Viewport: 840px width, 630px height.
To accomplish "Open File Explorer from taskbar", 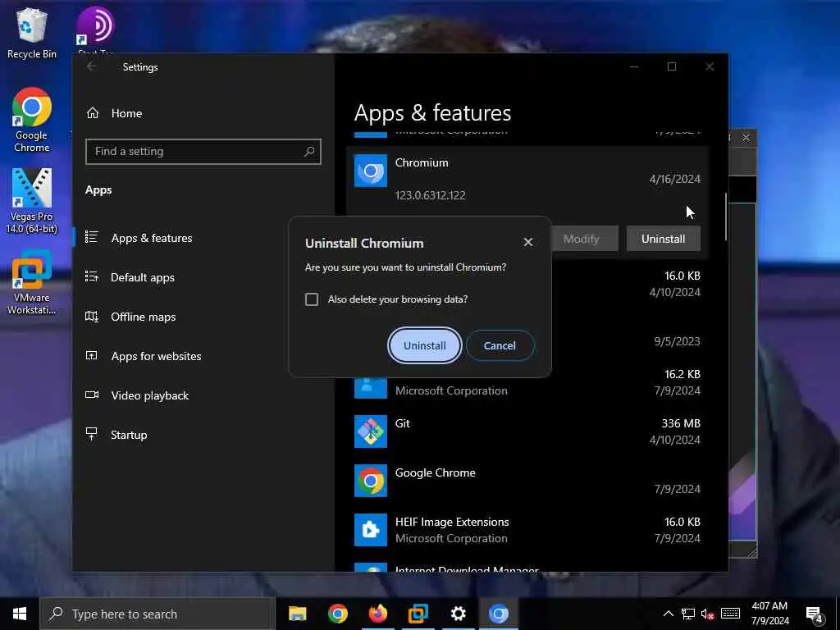I will (297, 614).
